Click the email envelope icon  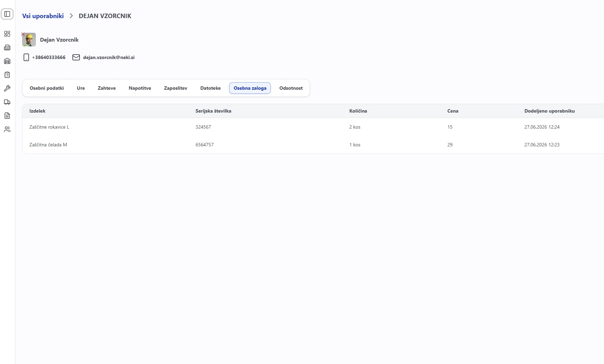coord(76,57)
